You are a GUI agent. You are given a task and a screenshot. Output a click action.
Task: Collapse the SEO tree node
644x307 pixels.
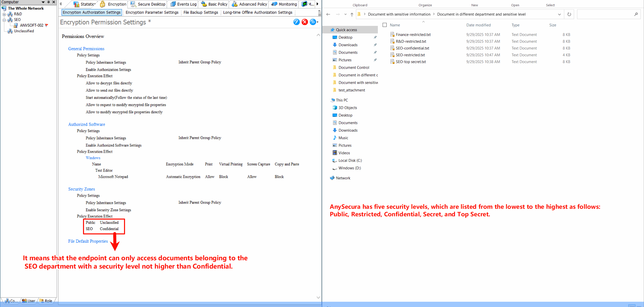tap(4, 20)
